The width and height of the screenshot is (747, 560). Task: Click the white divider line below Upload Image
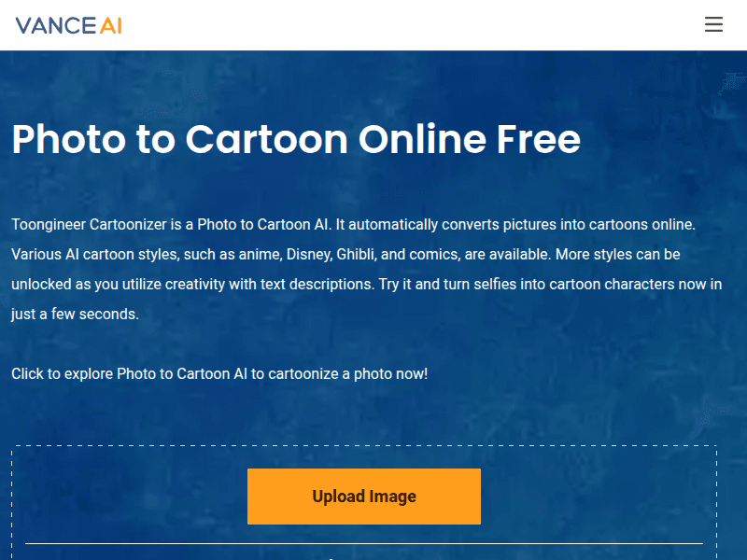[x=364, y=543]
